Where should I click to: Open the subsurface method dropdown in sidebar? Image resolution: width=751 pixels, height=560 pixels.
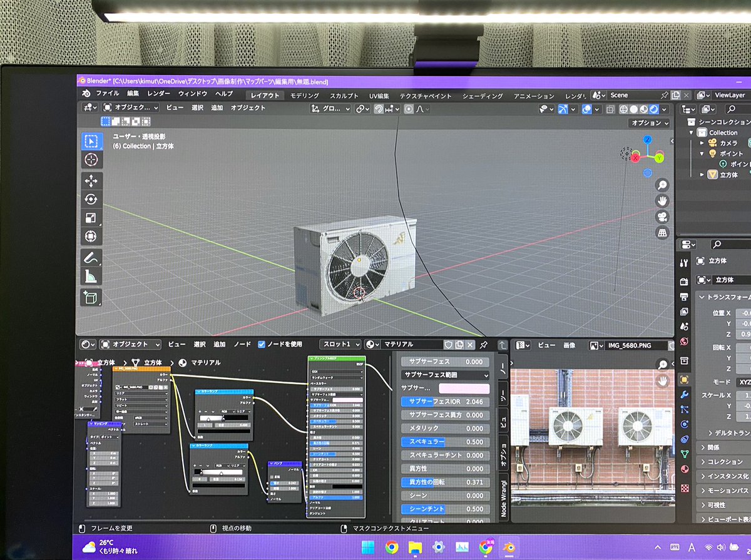pos(445,375)
